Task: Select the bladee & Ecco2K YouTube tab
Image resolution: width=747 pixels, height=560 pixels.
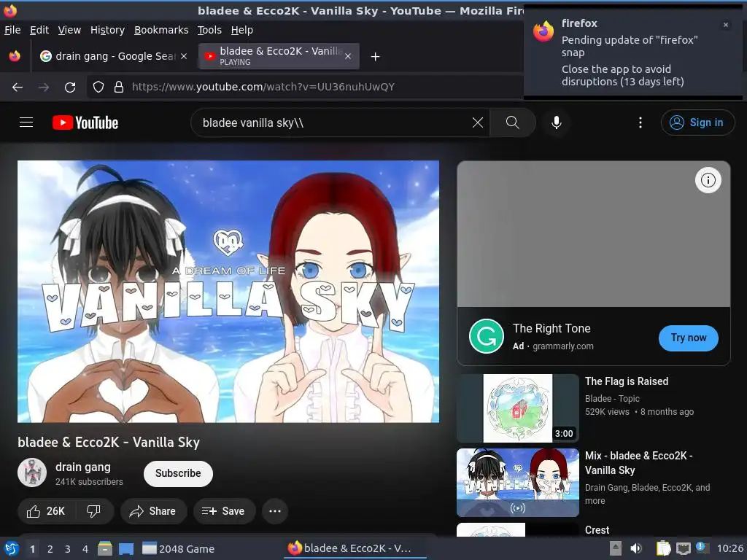Action: pos(279,56)
